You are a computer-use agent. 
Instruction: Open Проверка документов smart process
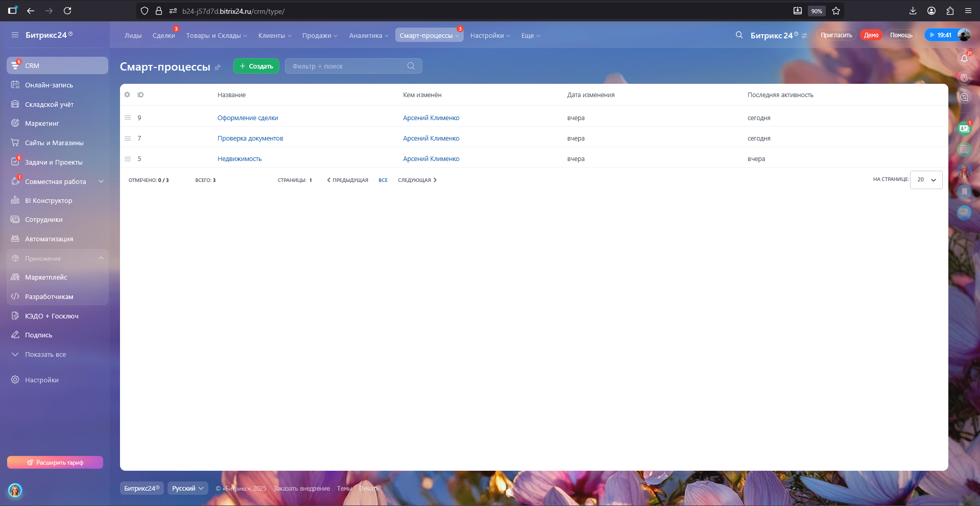click(250, 138)
